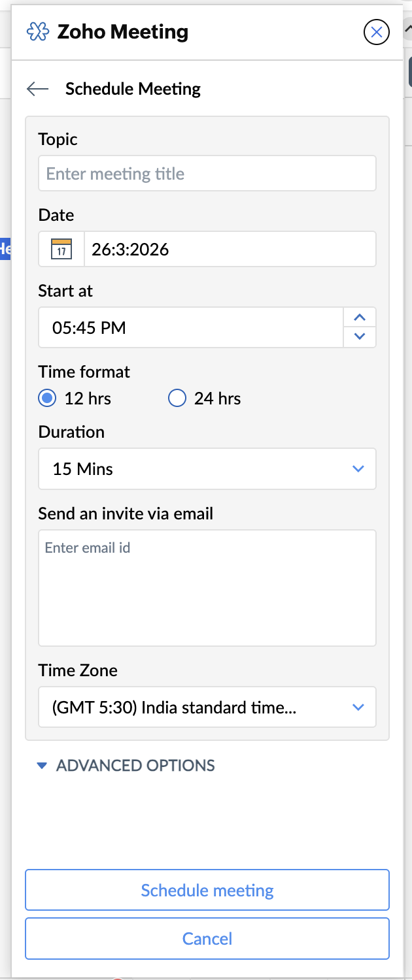Screen dimensions: 412x980
Task: Click the Zoho Meeting logo icon
Action: pyautogui.click(x=37, y=32)
